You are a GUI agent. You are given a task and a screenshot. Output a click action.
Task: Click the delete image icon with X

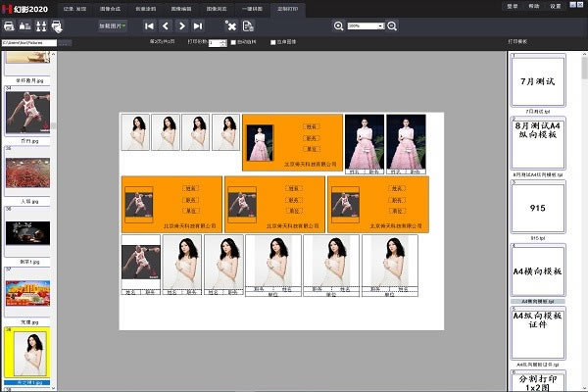(x=232, y=25)
